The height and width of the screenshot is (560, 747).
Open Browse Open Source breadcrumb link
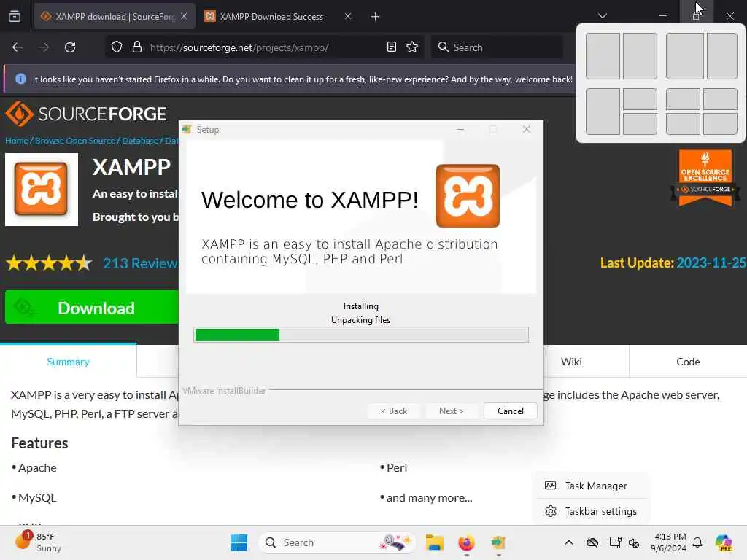[x=75, y=141]
